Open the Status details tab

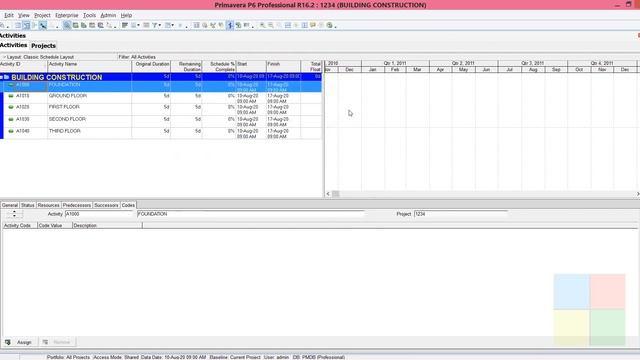[28, 205]
